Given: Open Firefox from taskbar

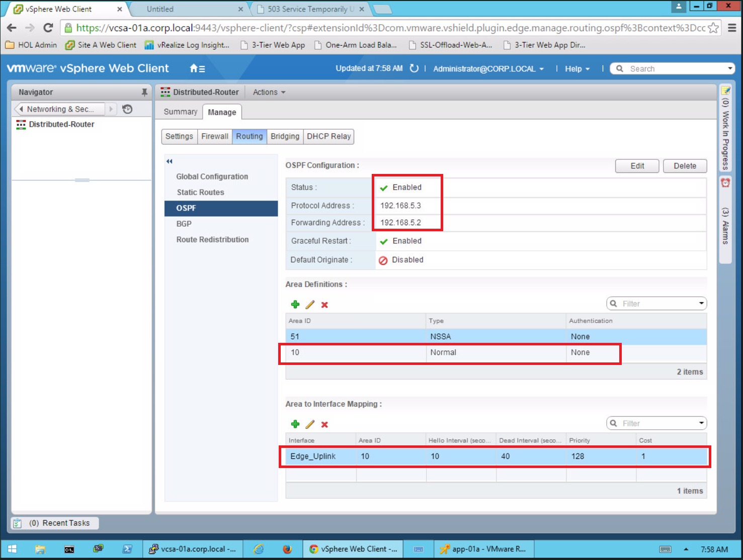Looking at the screenshot, I should (287, 549).
